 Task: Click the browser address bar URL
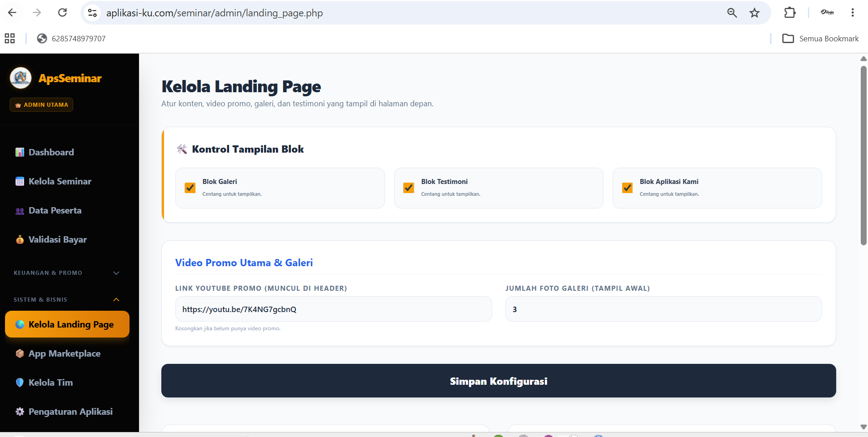click(x=215, y=13)
